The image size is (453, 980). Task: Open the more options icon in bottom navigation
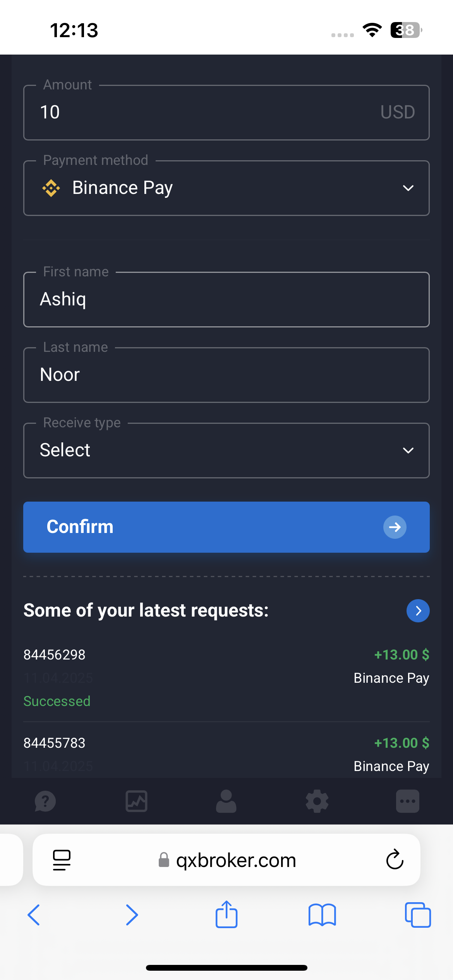coord(407,801)
